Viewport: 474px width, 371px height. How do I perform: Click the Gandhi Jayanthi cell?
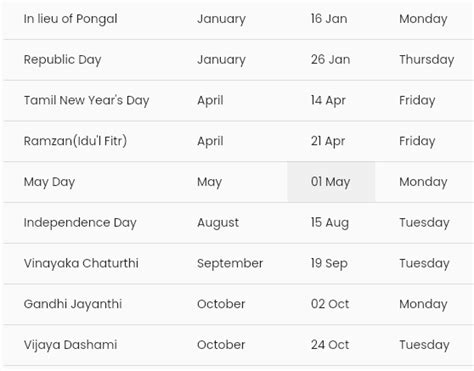click(73, 304)
